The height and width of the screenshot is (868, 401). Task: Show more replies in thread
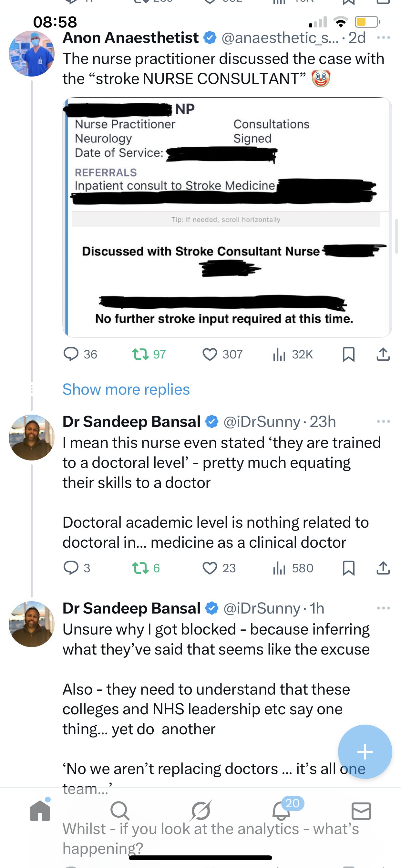click(x=126, y=389)
